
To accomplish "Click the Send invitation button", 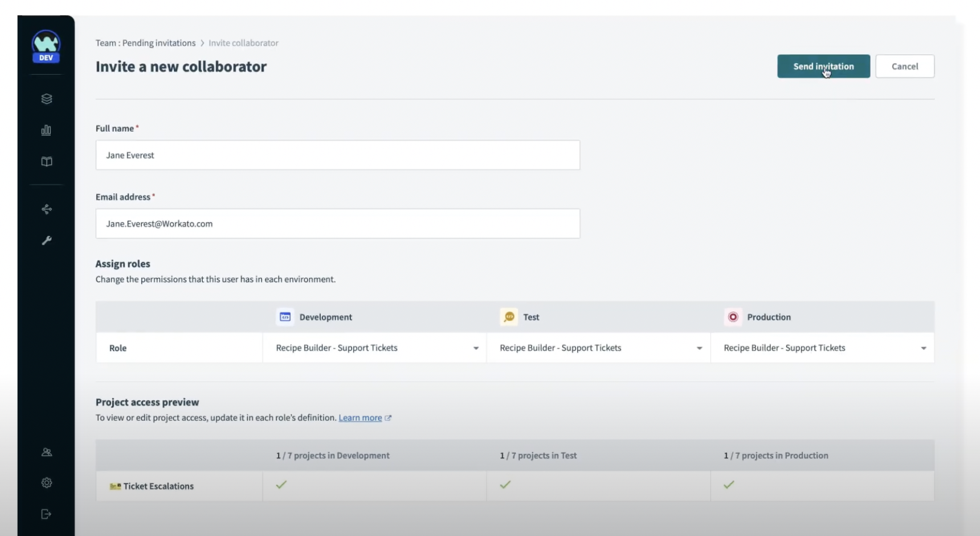I will click(x=823, y=66).
